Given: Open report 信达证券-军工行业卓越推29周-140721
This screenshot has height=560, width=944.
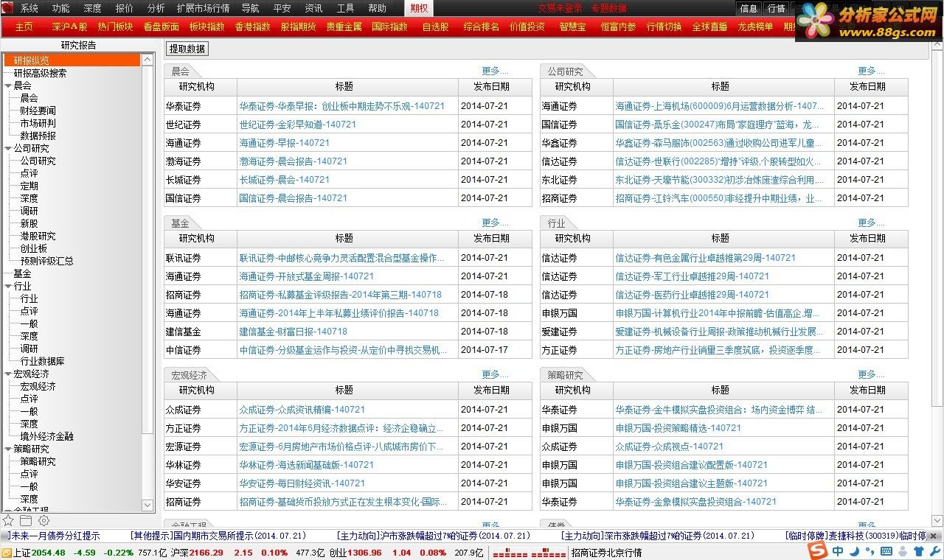Looking at the screenshot, I should tap(693, 276).
